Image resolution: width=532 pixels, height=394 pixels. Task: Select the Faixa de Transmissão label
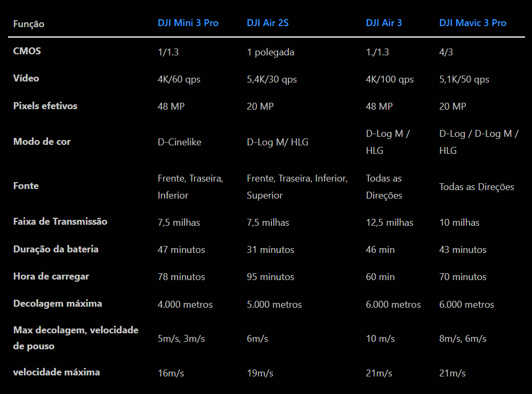[60, 221]
